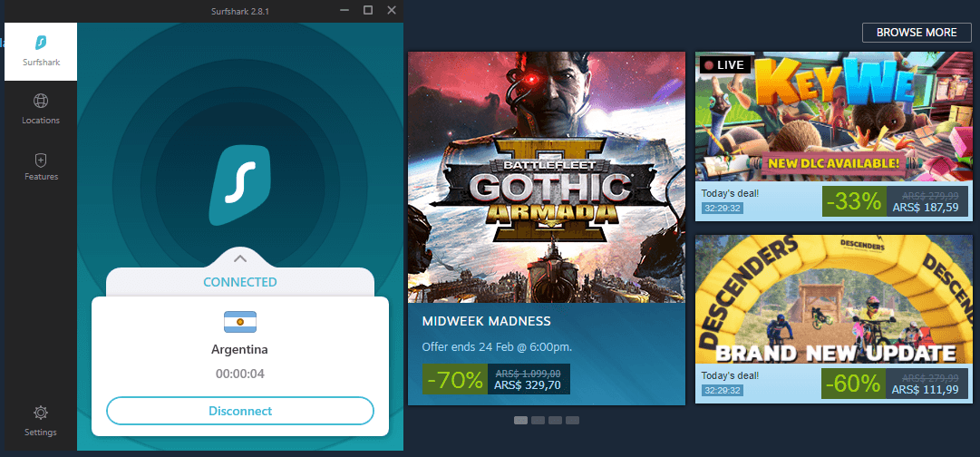
Task: Click the Argentina location name
Action: pyautogui.click(x=239, y=349)
